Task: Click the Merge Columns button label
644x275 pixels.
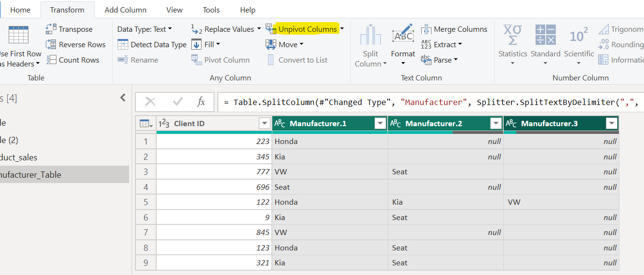Action: tap(460, 29)
